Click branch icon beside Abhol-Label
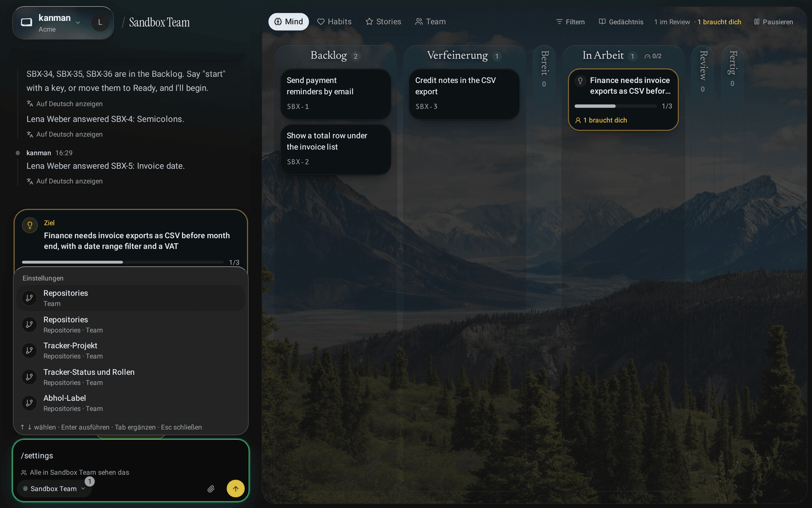812x508 pixels. pyautogui.click(x=29, y=403)
